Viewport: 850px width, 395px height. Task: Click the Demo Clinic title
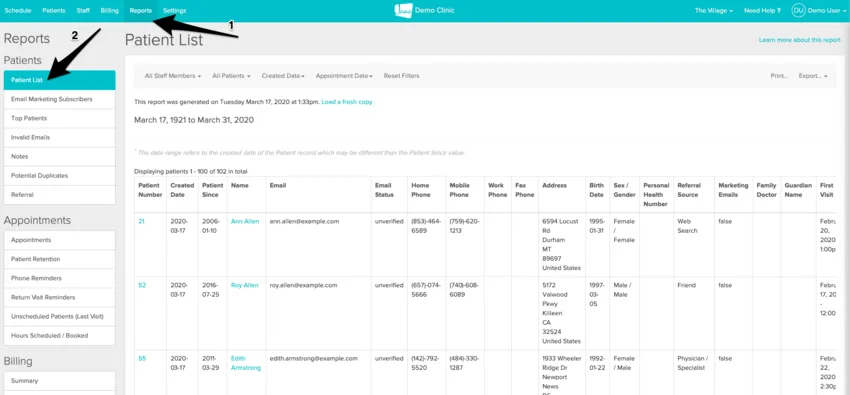click(435, 10)
